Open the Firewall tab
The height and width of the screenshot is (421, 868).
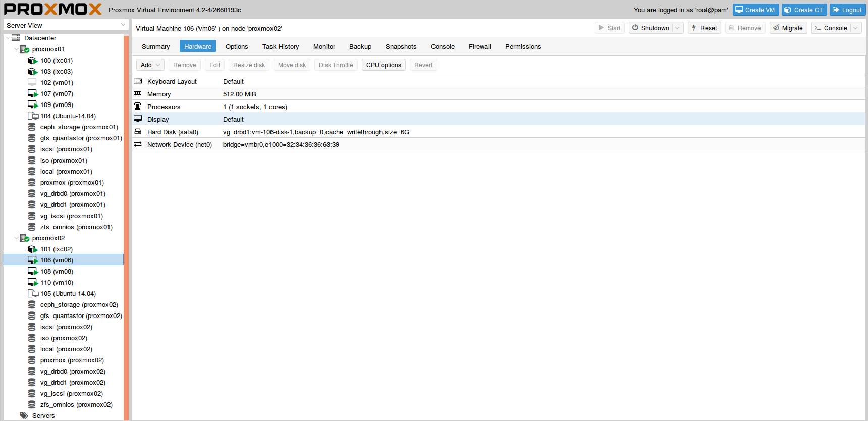coord(479,47)
